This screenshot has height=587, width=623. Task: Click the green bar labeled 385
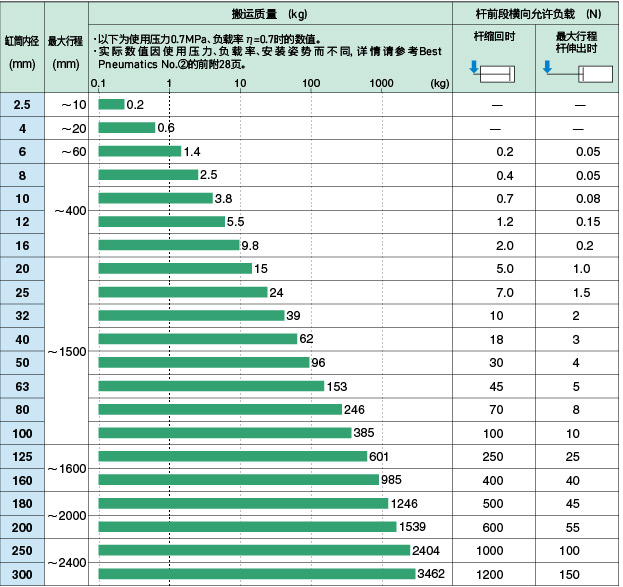(224, 433)
